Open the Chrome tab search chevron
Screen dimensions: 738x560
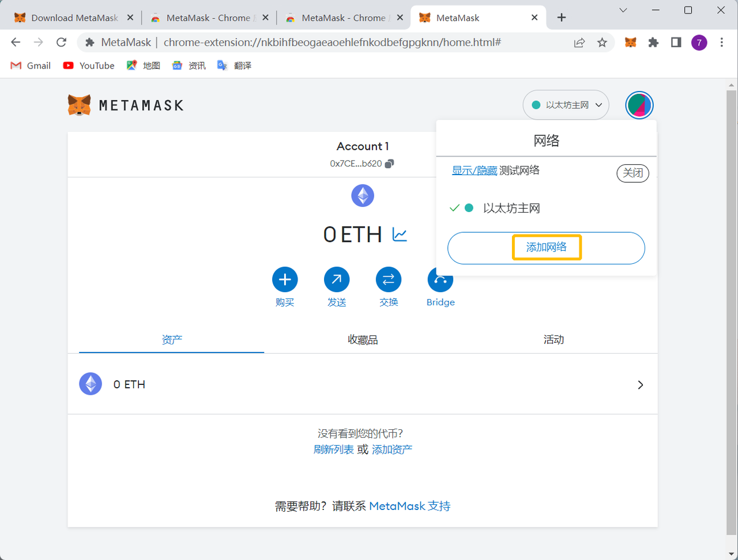pos(623,10)
